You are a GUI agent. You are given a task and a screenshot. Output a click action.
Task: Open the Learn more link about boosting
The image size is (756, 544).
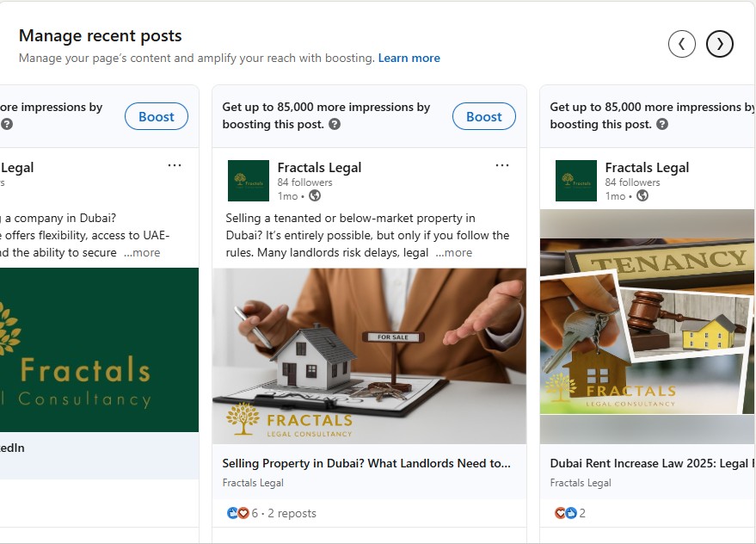(409, 59)
